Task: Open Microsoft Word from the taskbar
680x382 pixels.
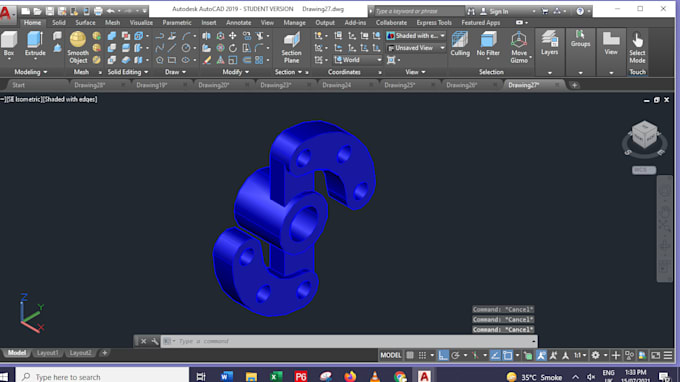Action: pyautogui.click(x=226, y=376)
